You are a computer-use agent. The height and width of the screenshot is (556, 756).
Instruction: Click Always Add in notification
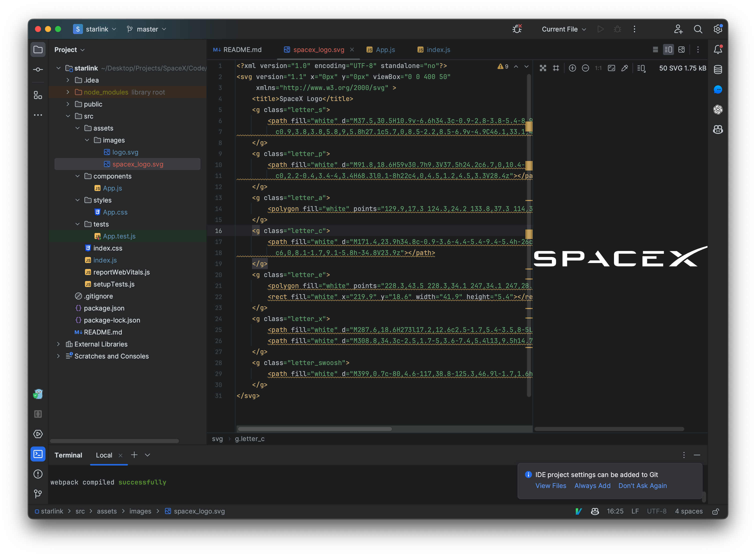click(592, 486)
